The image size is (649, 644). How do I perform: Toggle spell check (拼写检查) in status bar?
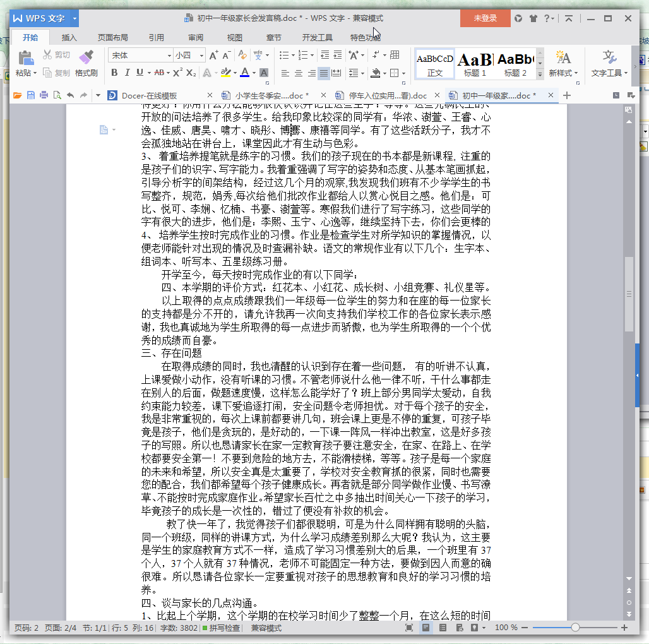point(221,628)
